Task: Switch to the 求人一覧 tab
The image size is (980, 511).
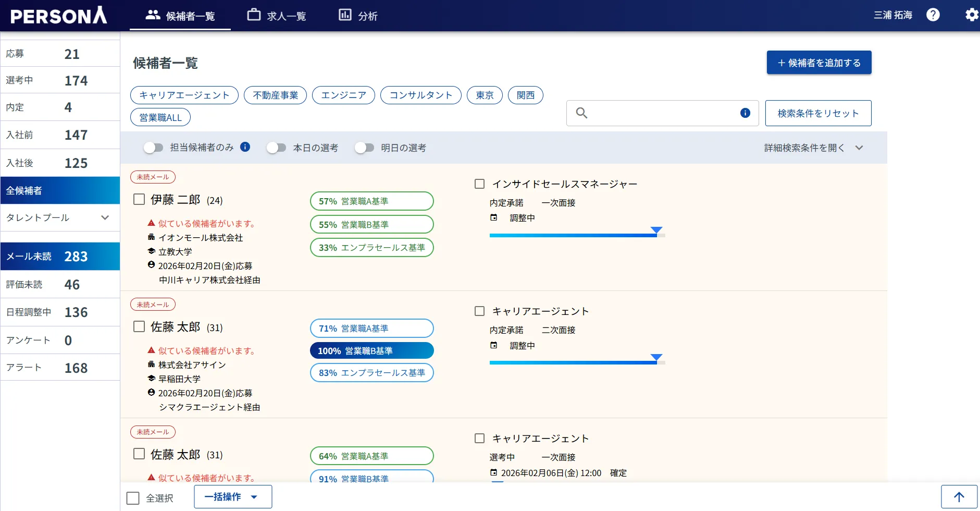Action: pyautogui.click(x=276, y=15)
